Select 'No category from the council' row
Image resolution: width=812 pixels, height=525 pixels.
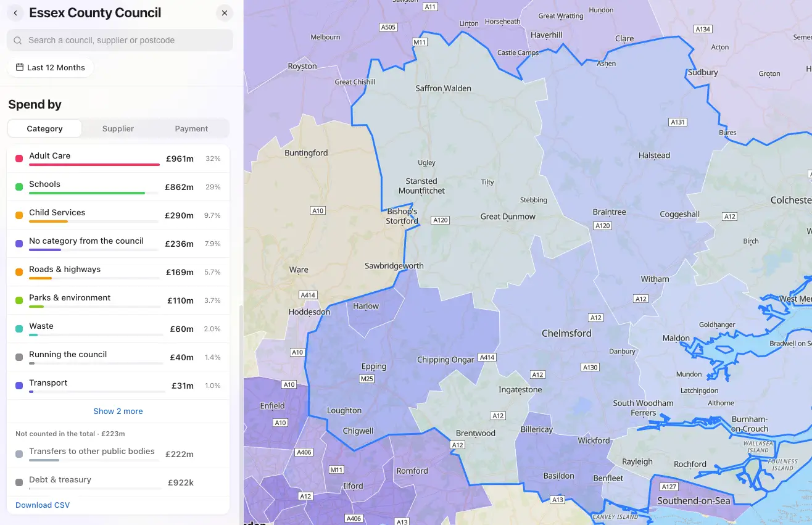118,244
